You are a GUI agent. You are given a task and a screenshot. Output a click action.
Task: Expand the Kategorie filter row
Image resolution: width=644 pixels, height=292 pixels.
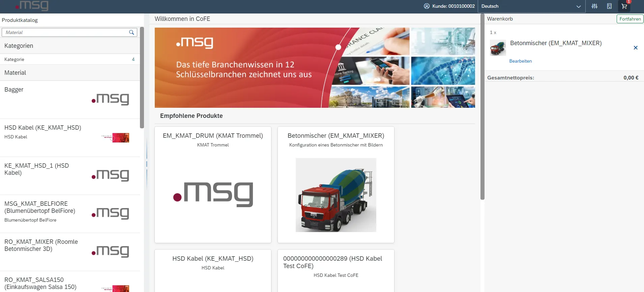[69, 59]
